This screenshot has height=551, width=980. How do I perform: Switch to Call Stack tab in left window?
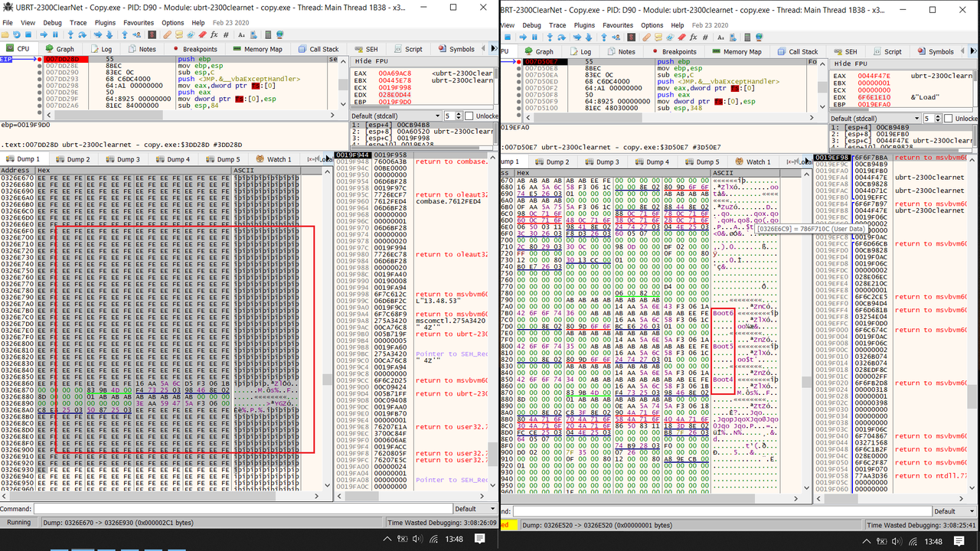[x=318, y=49]
